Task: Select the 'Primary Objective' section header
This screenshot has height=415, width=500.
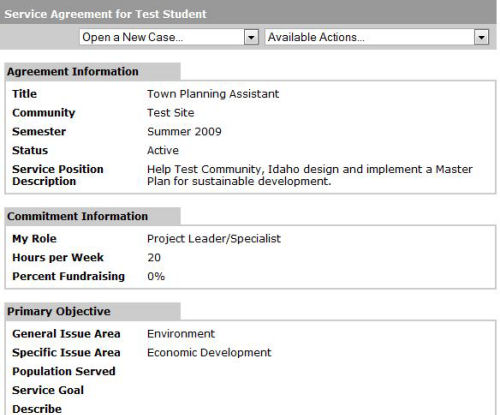Action: click(x=59, y=311)
